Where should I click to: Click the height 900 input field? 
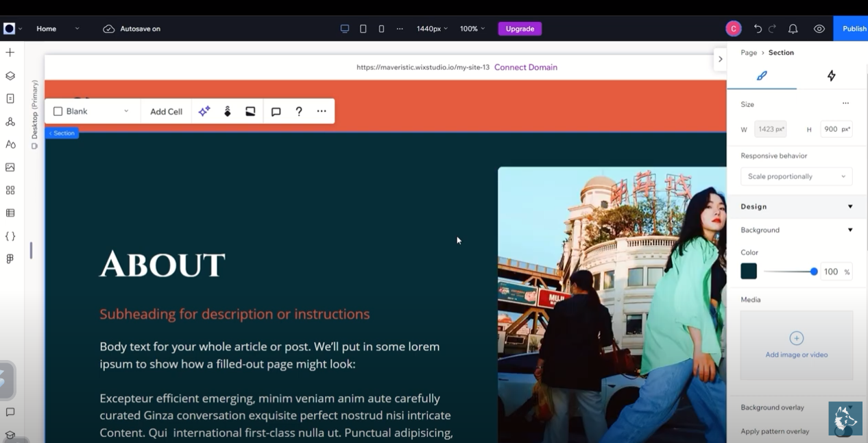click(x=836, y=129)
